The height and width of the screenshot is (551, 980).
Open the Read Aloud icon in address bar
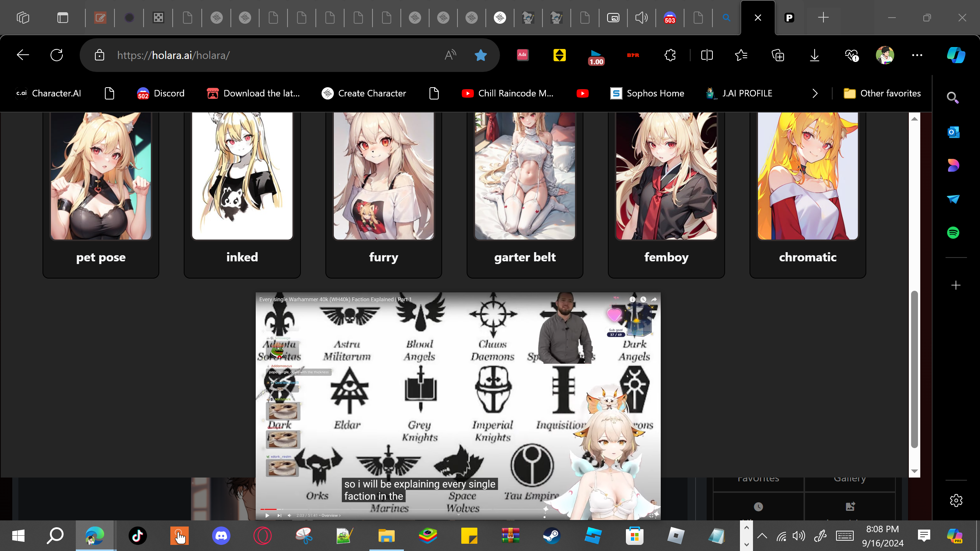click(x=450, y=55)
